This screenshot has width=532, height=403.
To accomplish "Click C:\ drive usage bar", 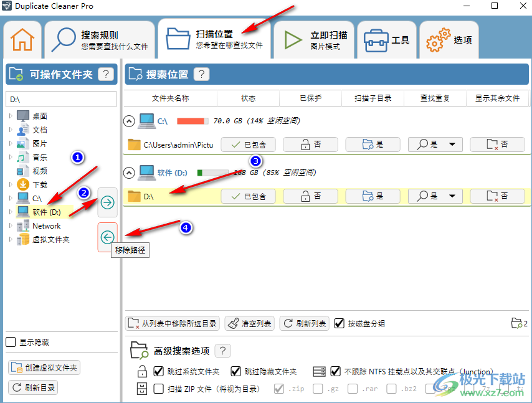I will (x=192, y=121).
